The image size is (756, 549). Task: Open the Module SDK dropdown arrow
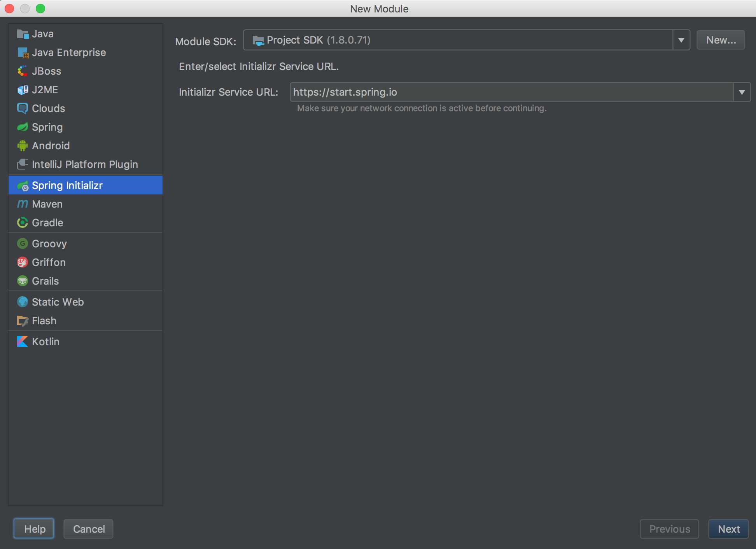coord(681,40)
